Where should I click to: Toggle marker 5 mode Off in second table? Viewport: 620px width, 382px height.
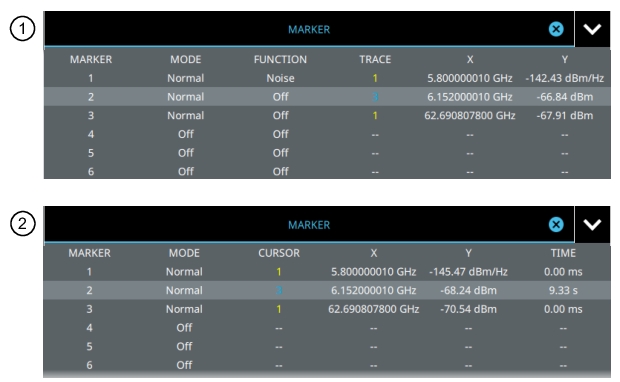pos(184,346)
